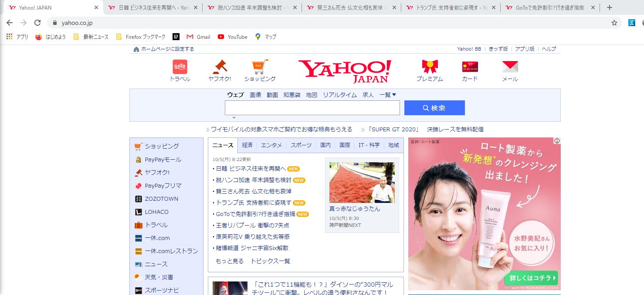Open the ヘルプ link
Image resolution: width=644 pixels, height=295 pixels.
(x=549, y=49)
